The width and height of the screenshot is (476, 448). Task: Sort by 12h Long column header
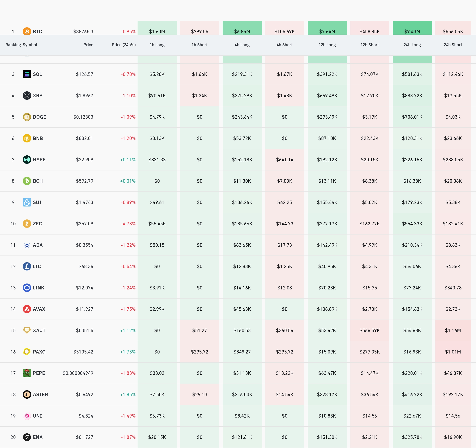pyautogui.click(x=327, y=45)
